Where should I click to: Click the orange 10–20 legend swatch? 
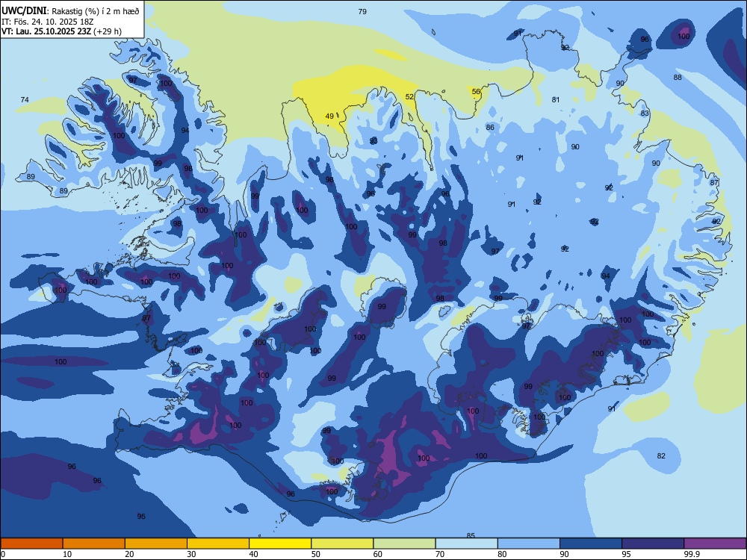pyautogui.click(x=94, y=544)
